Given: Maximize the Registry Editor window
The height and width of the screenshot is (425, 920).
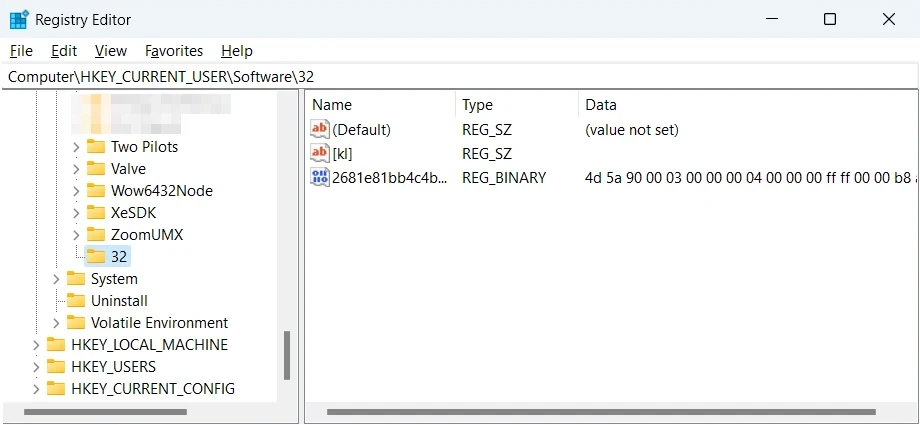Looking at the screenshot, I should pyautogui.click(x=830, y=19).
